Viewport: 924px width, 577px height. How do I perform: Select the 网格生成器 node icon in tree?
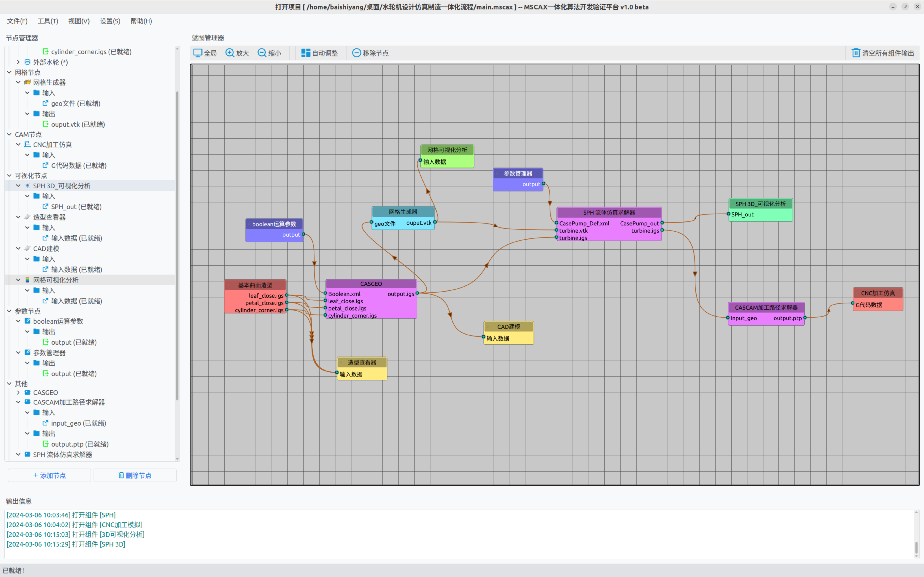pos(27,82)
